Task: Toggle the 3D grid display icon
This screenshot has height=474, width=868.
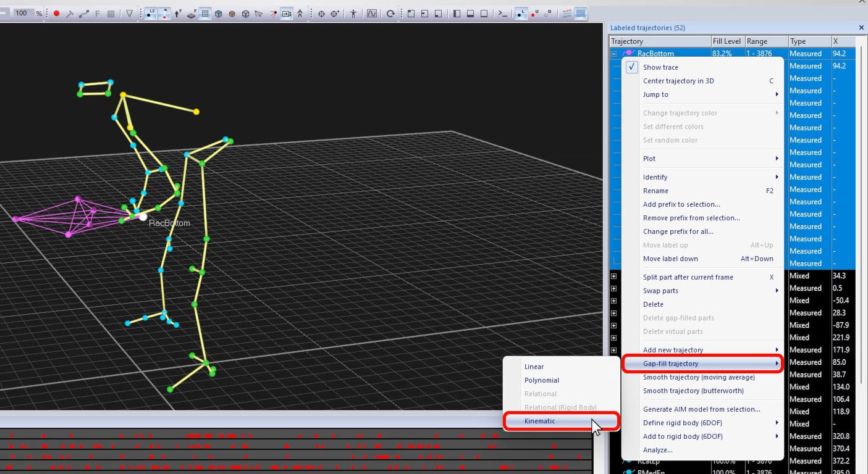Action: 204,13
